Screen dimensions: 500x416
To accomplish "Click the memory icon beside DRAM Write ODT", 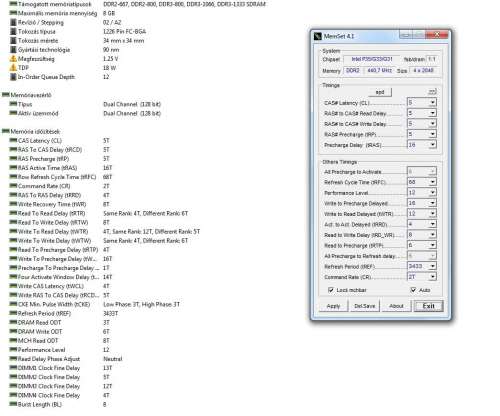I will pyautogui.click(x=13, y=331).
